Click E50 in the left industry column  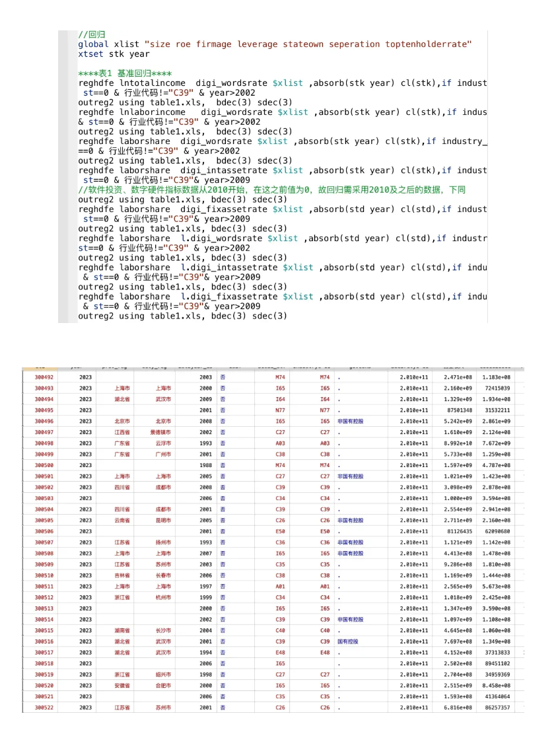(280, 532)
